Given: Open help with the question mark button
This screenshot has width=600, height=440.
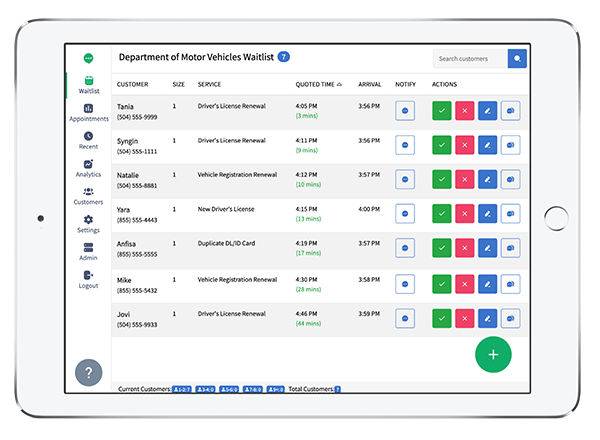Looking at the screenshot, I should [88, 372].
